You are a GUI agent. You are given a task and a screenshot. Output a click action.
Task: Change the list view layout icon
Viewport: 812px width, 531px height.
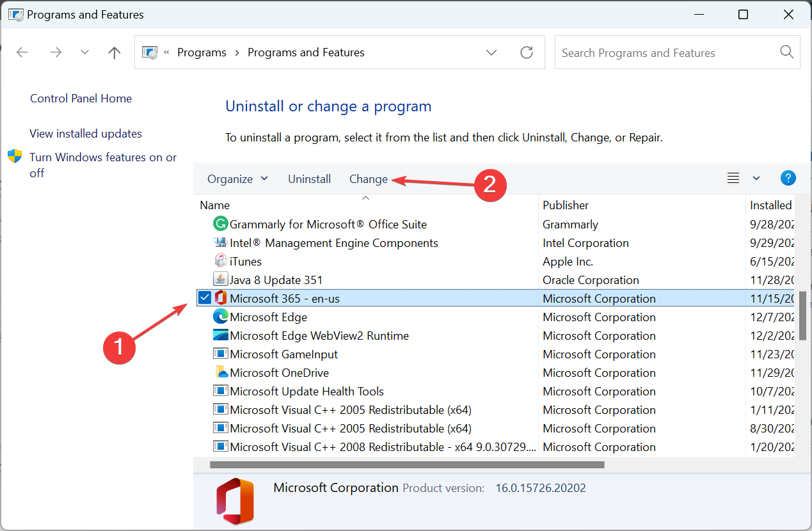pos(733,178)
